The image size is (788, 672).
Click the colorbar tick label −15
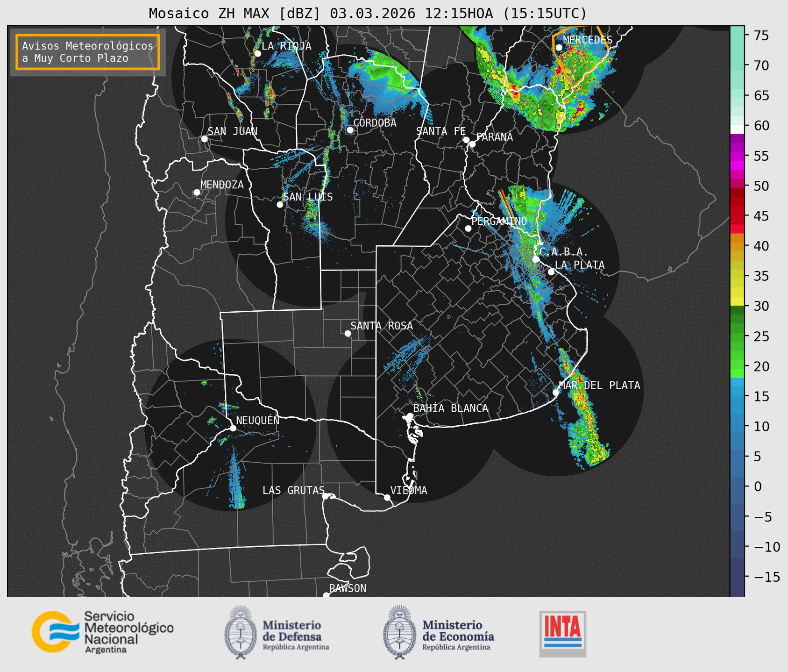click(767, 577)
